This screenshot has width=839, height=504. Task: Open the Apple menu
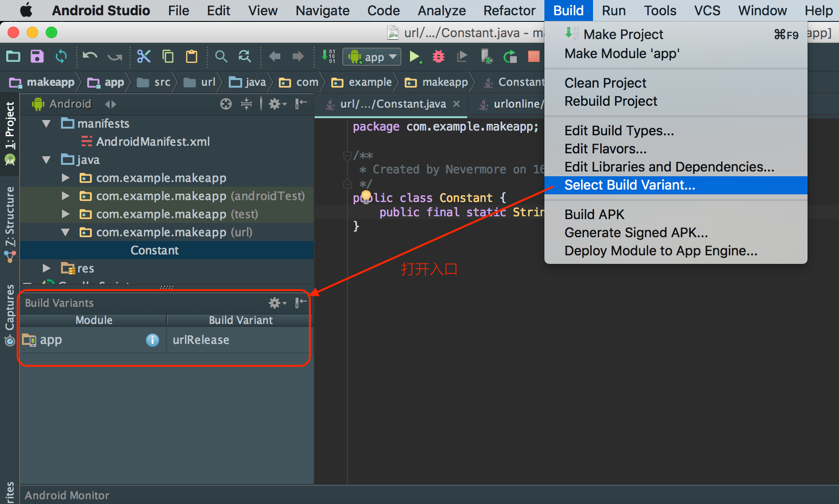click(26, 10)
